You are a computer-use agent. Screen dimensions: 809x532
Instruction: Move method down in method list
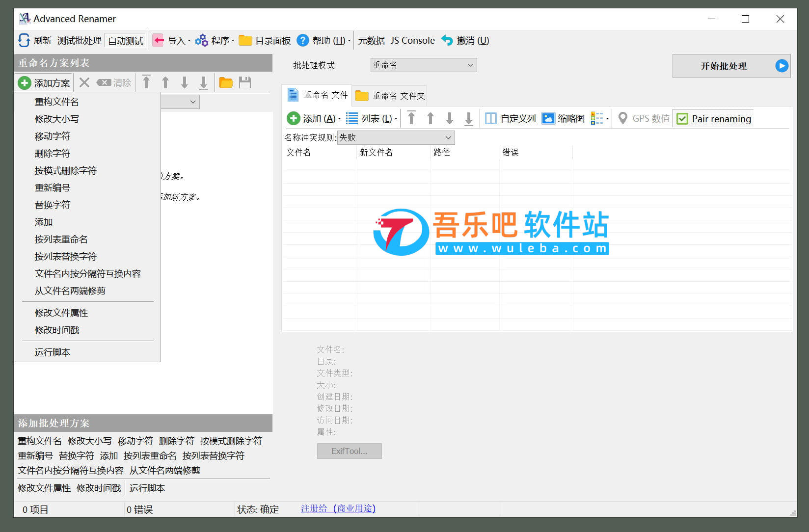185,82
